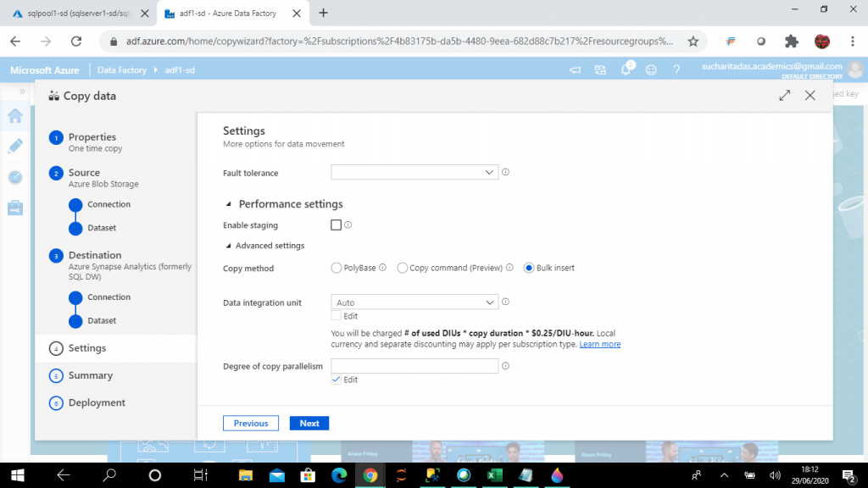Select the PolyBase copy method
This screenshot has width=868, height=488.
click(x=336, y=268)
